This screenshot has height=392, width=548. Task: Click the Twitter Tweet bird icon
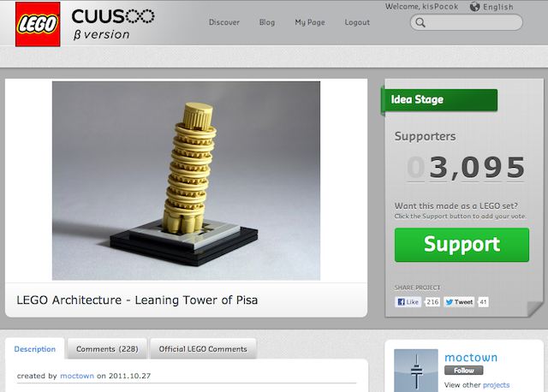449,302
